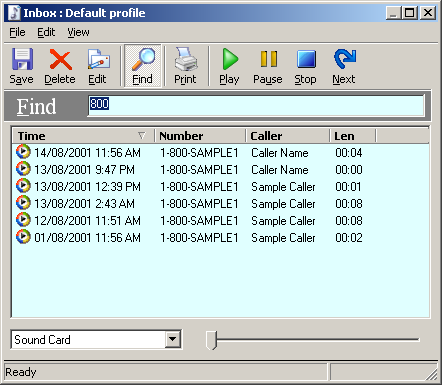
Task: Select the 01/08/2001 11:56 AM message row
Action: [x=220, y=238]
